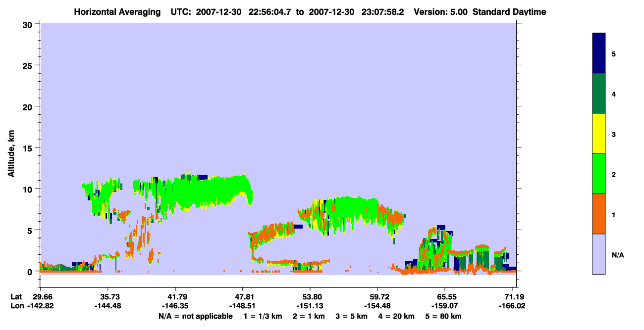Viewport: 644px width, 330px height.
Task: Click the 'N/A = not applicable' legend text
Action: coord(195,316)
